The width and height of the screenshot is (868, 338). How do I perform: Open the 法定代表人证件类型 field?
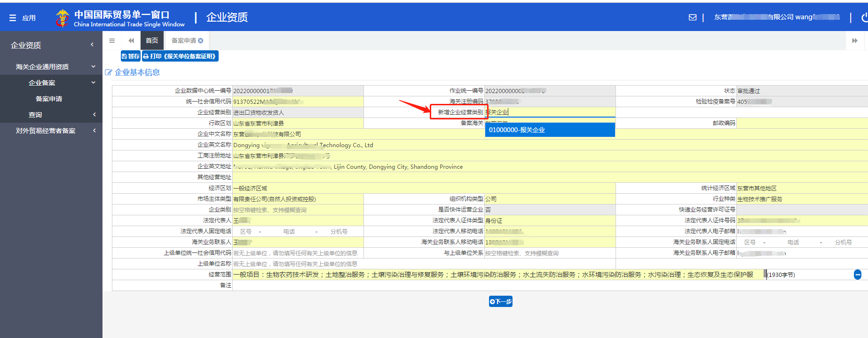click(550, 220)
